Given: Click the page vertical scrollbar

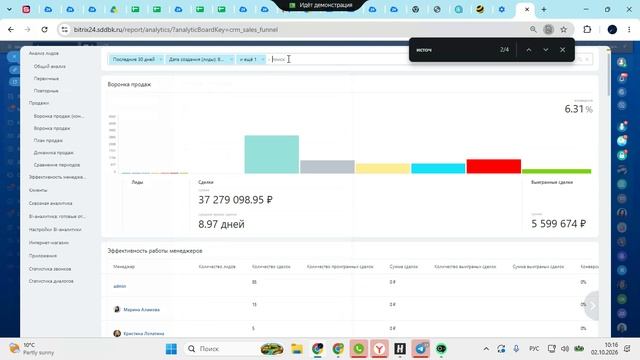Looking at the screenshot, I should tap(608, 72).
